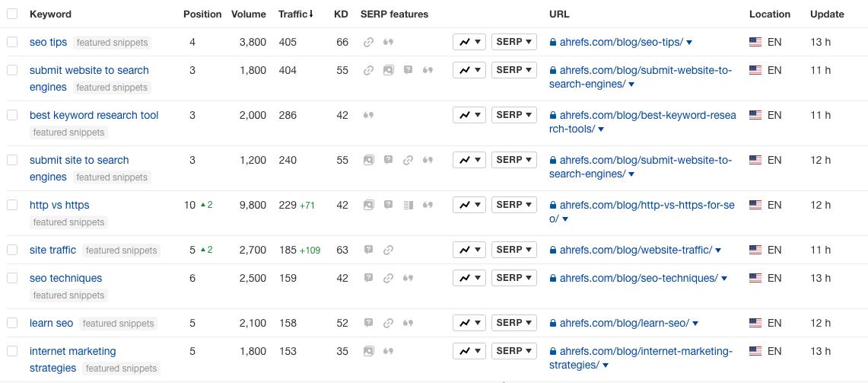Open the 'http vs https' keyword link
The image size is (868, 383).
[x=59, y=205]
